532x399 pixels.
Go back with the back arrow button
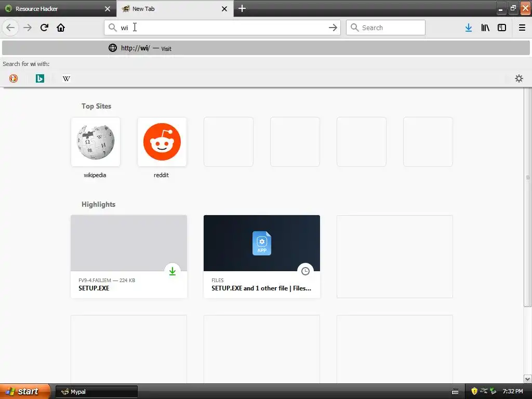[x=10, y=28]
